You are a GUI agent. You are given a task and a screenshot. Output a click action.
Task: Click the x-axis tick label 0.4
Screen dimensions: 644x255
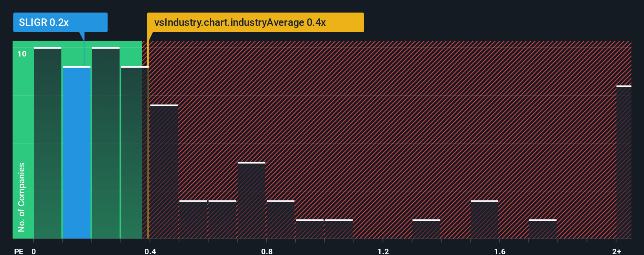[150, 251]
